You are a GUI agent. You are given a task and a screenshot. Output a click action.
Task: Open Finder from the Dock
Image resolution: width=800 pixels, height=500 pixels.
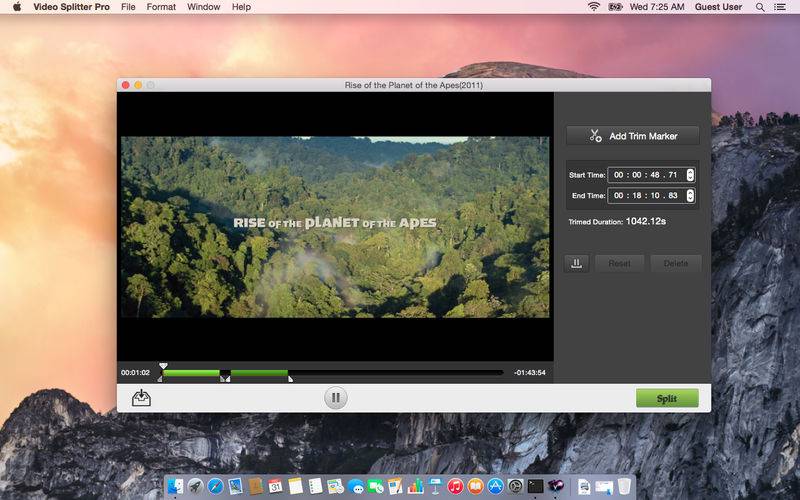[x=176, y=486]
